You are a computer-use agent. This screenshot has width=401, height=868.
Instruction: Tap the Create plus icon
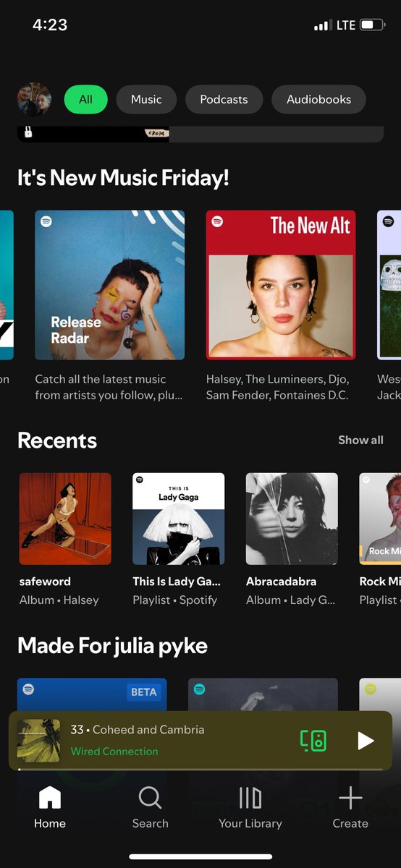(x=350, y=798)
